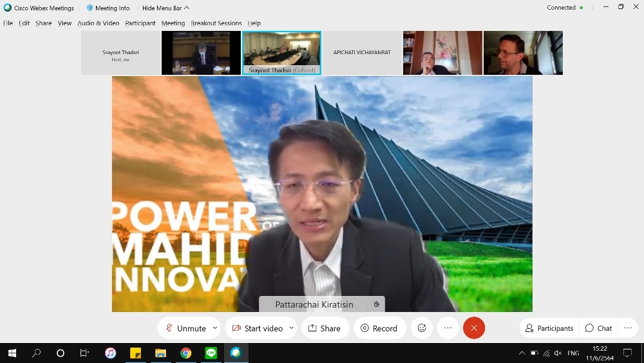
Task: Collapse menu bar with Hide Menu Bar
Action: 166,8
